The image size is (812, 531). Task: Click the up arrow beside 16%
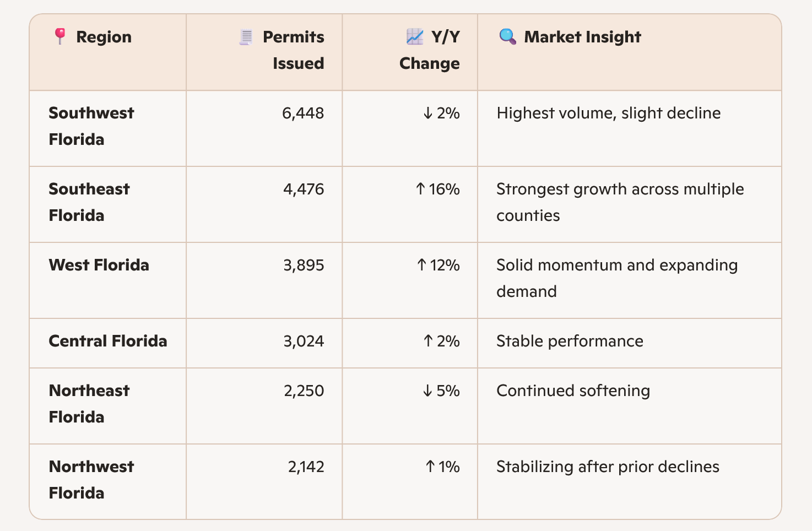[420, 189]
